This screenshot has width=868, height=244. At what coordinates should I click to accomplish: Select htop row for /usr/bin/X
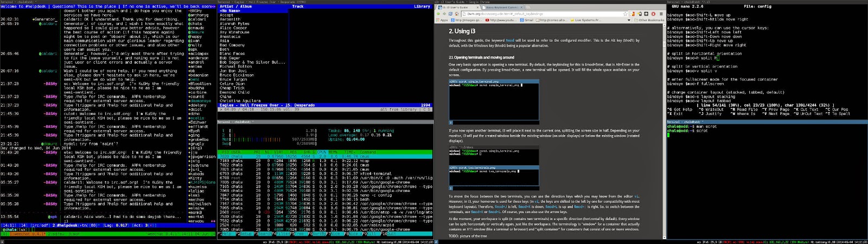[325, 178]
